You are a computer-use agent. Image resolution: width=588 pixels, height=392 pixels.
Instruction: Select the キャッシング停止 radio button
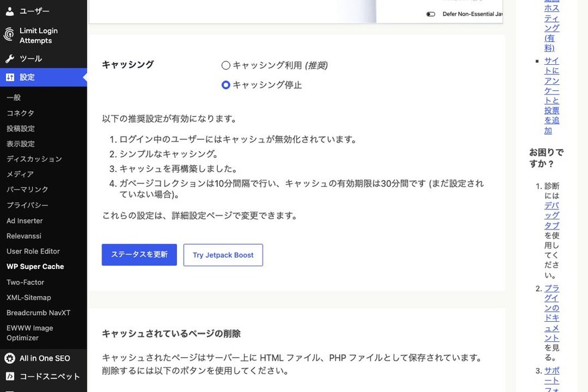click(226, 85)
